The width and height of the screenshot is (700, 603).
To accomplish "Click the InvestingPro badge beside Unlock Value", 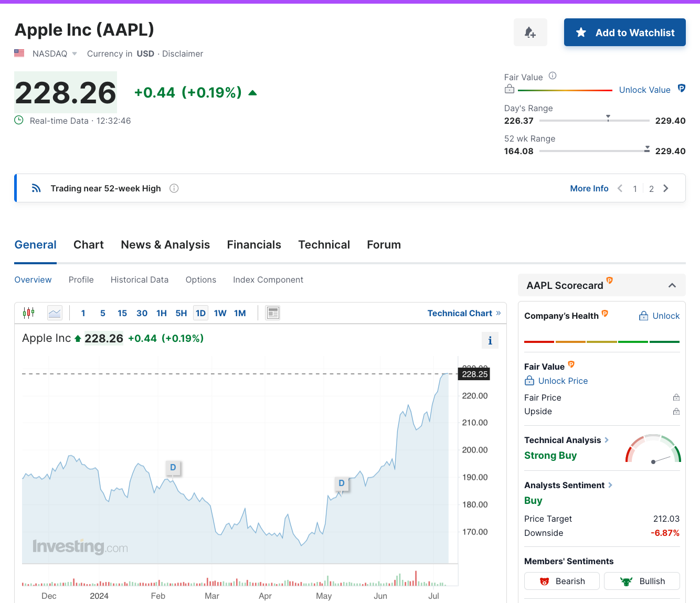I will pyautogui.click(x=681, y=88).
